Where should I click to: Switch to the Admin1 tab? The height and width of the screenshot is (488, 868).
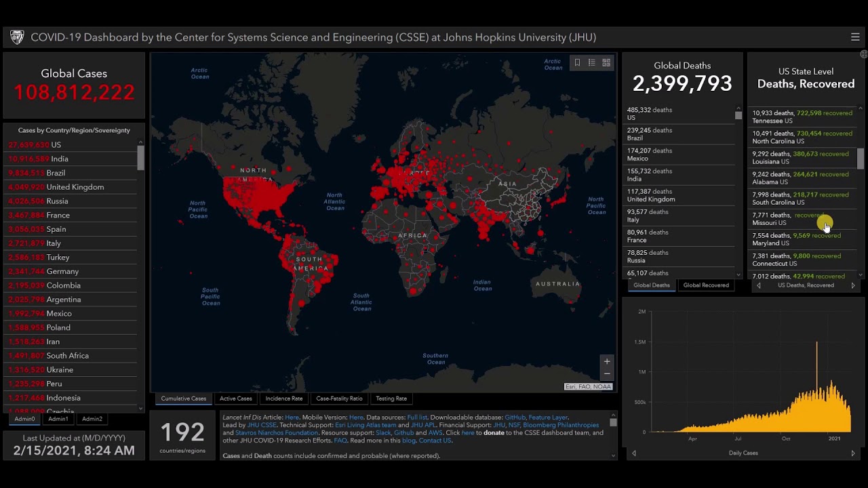click(x=58, y=419)
